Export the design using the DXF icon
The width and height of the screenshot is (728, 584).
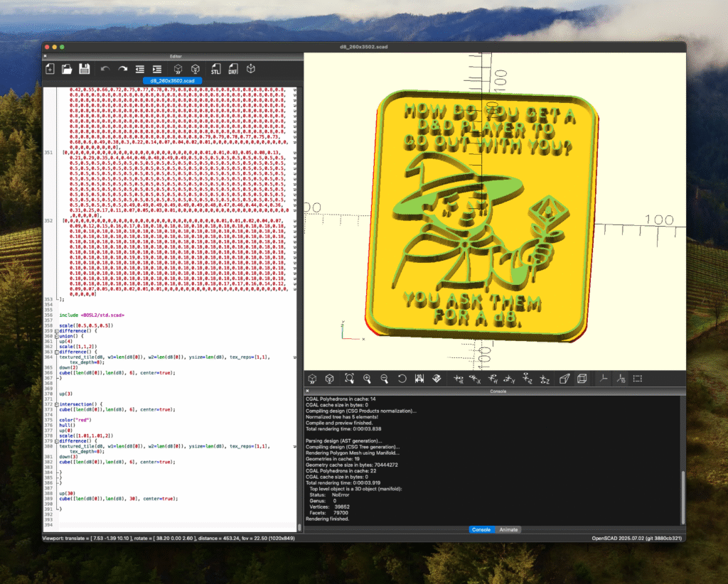232,69
